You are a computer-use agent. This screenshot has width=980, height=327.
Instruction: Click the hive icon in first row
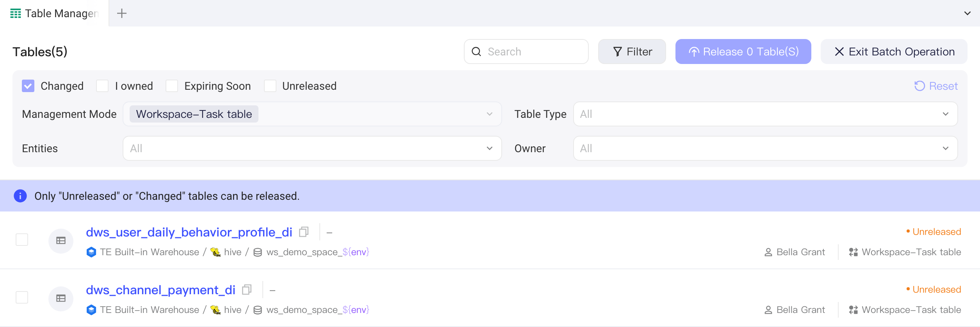[x=216, y=252]
